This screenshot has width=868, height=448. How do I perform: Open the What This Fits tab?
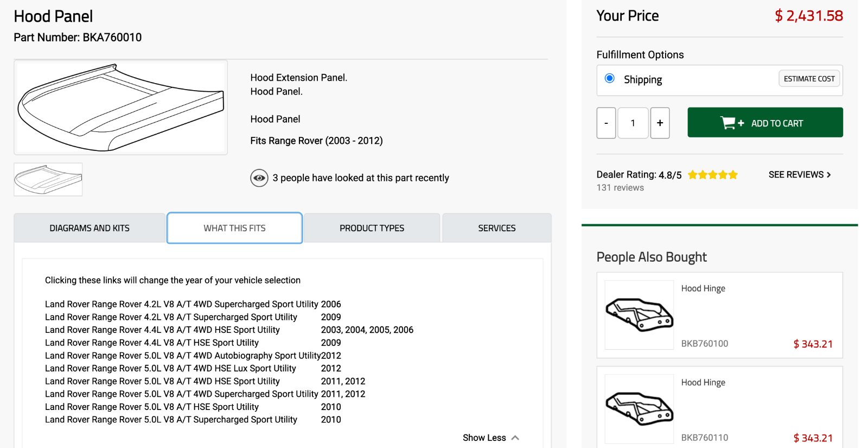(x=234, y=228)
